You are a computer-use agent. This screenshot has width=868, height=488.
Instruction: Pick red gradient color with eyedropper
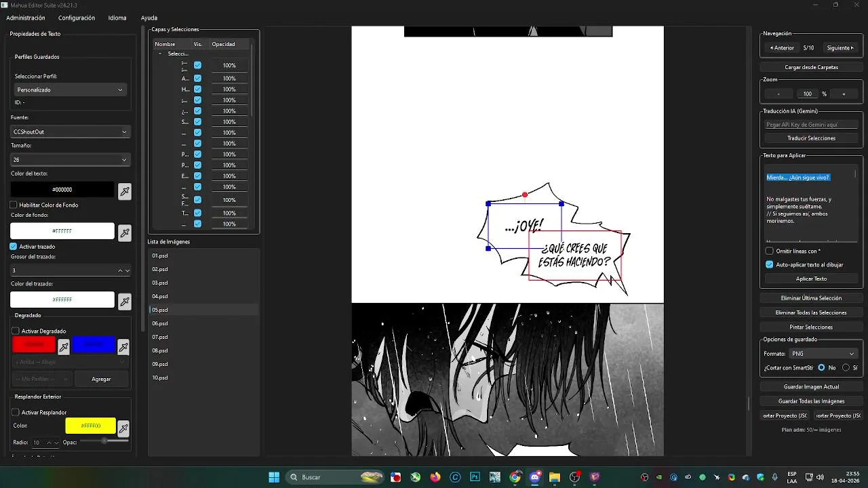pos(64,347)
